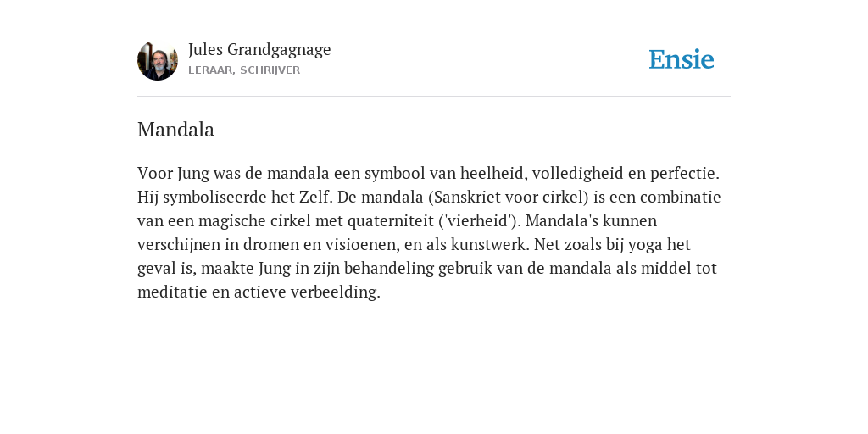Click the LERAAR, SCHRIJVER role label

click(244, 70)
